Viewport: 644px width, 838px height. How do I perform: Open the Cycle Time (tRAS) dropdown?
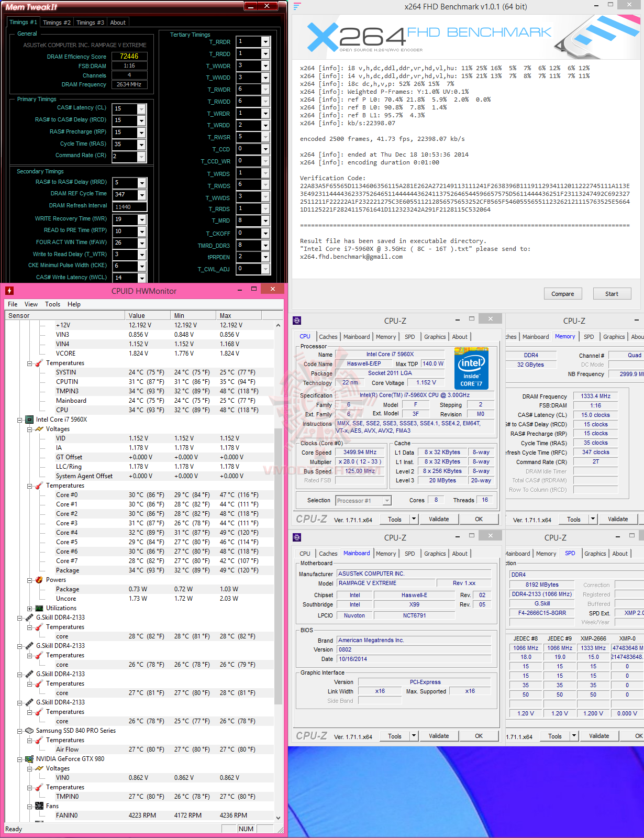click(x=141, y=145)
